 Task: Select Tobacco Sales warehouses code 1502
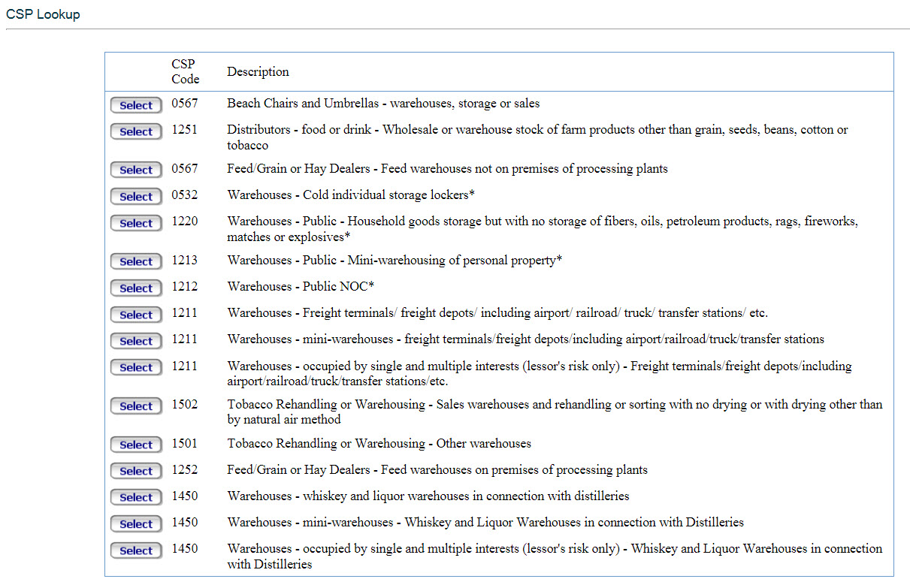click(x=136, y=406)
